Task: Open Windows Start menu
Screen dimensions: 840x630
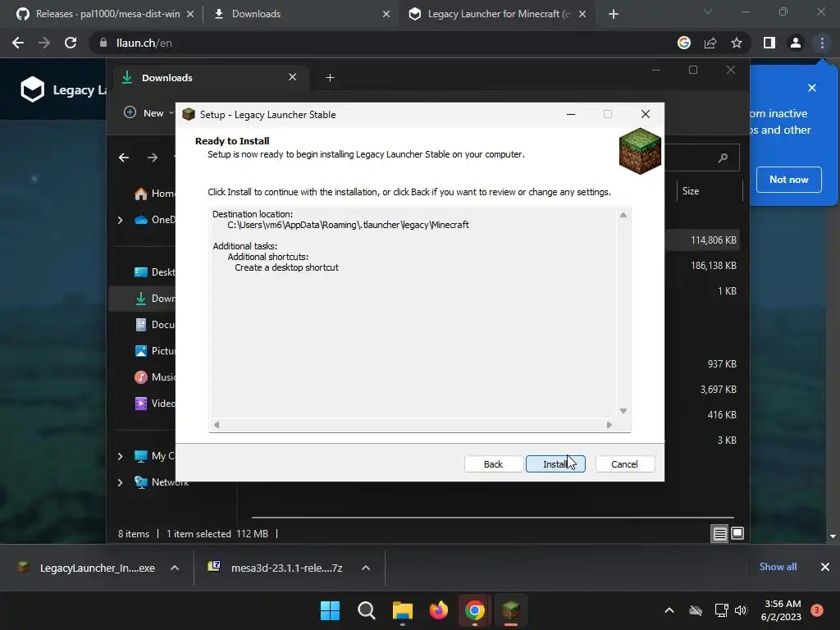Action: (x=330, y=610)
